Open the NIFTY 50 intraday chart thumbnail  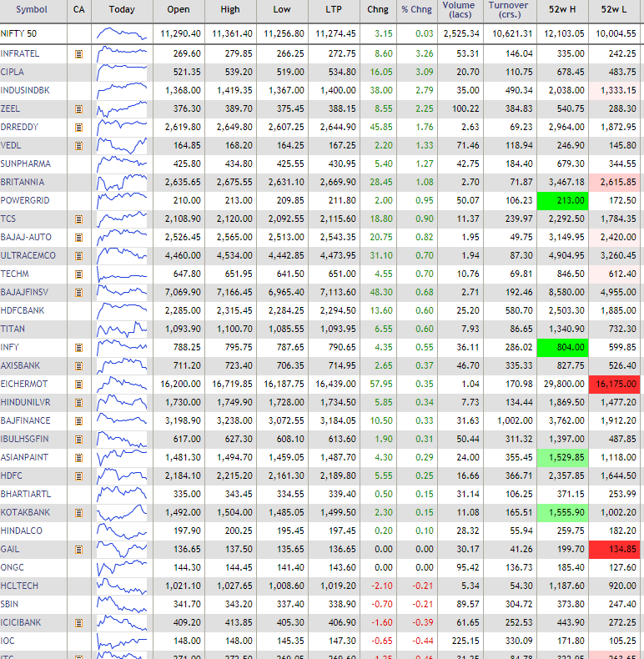point(121,33)
